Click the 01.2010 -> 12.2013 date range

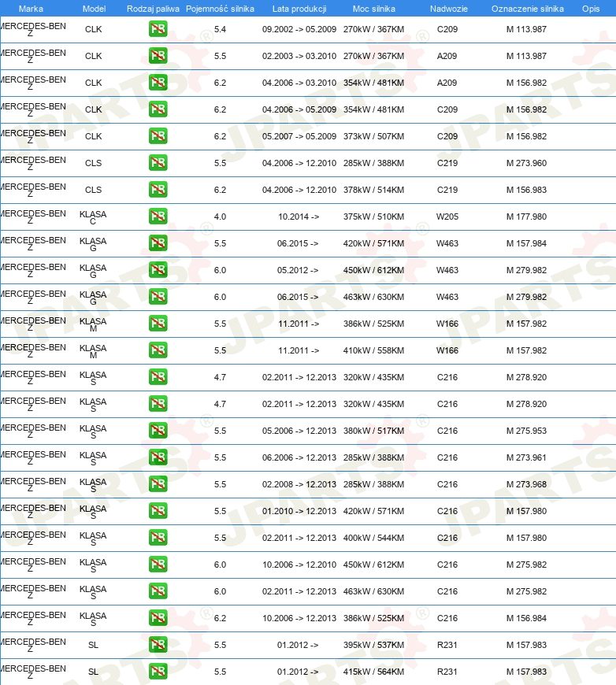(x=299, y=511)
